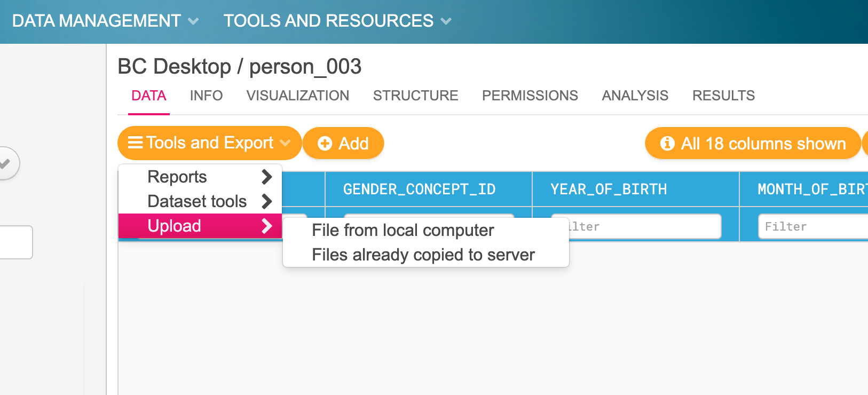Switch to the INFO tab
868x395 pixels.
click(206, 96)
